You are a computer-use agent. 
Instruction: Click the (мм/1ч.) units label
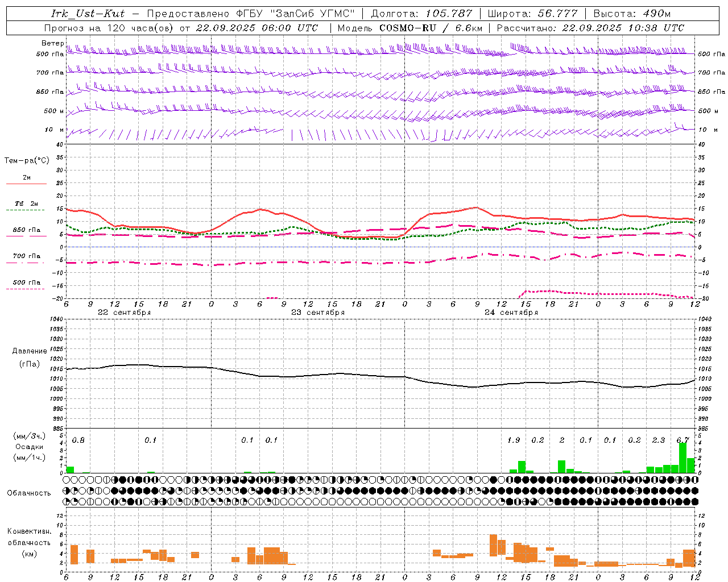point(30,457)
